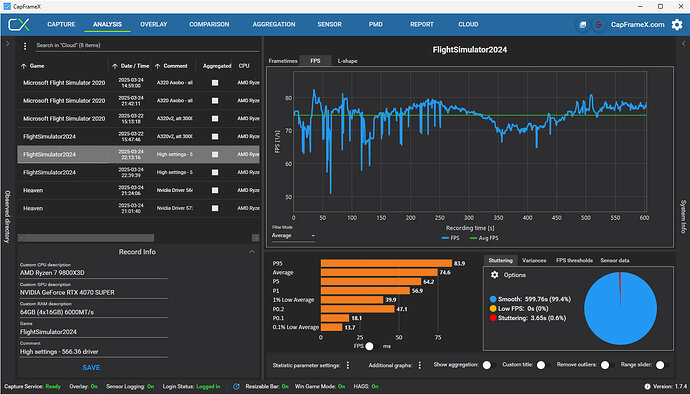Switch to the COMPARISON tab

[x=209, y=25]
